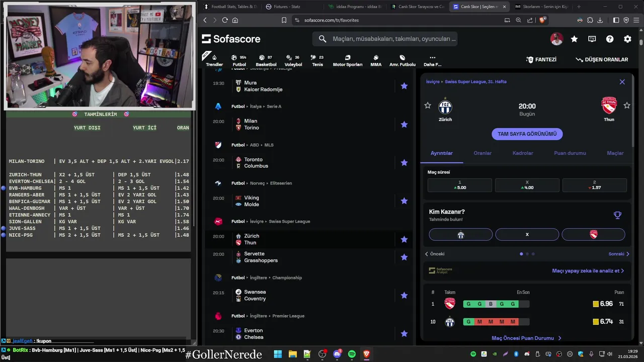
Task: Vote X draw in Kim Kazanır
Action: 527,234
